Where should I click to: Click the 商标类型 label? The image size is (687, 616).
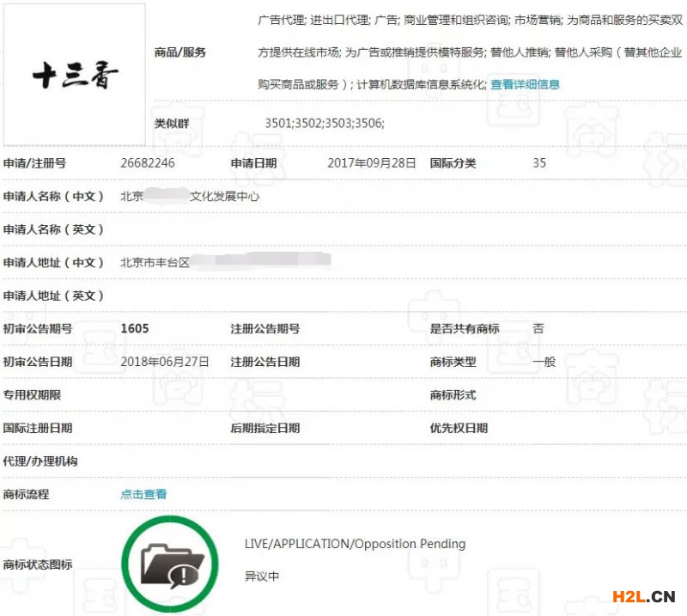[x=453, y=362]
